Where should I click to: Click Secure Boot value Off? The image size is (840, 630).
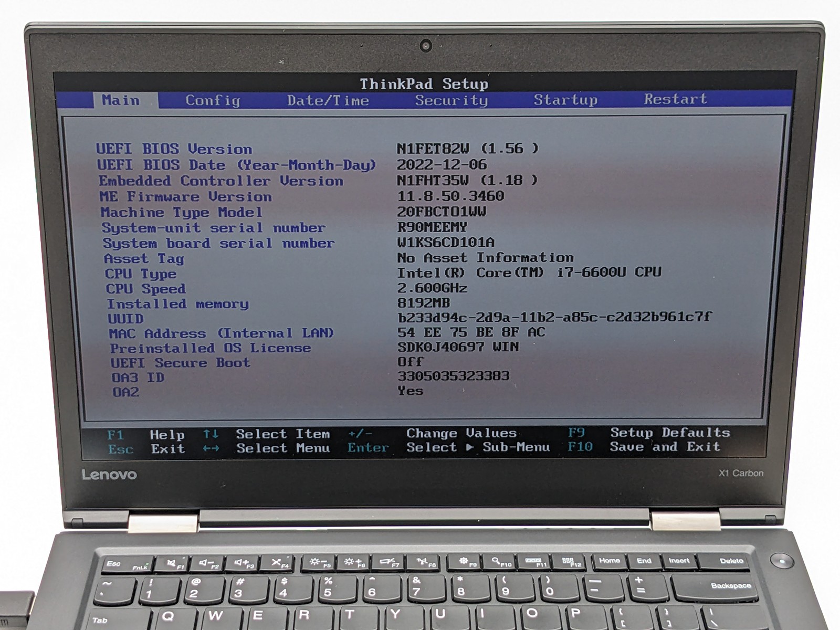411,362
